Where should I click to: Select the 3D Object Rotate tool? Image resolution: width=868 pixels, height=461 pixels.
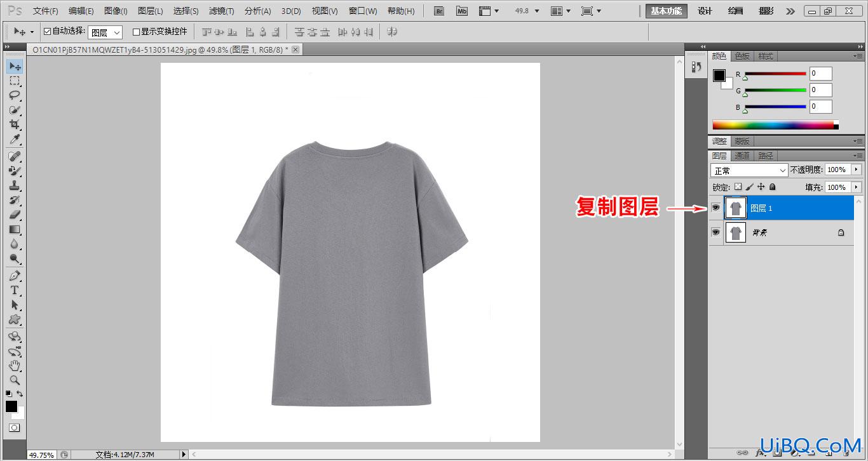point(15,337)
